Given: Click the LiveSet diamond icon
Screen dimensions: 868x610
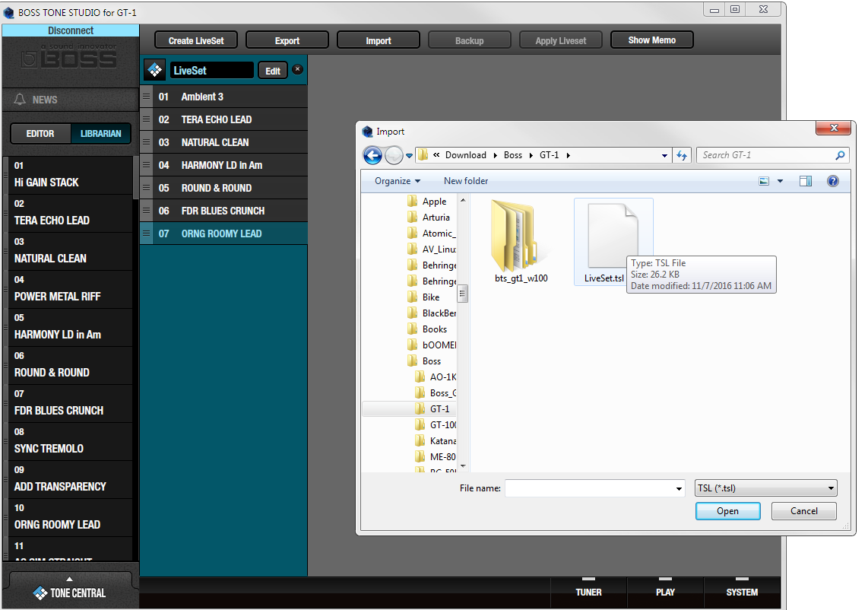Looking at the screenshot, I should coord(155,70).
